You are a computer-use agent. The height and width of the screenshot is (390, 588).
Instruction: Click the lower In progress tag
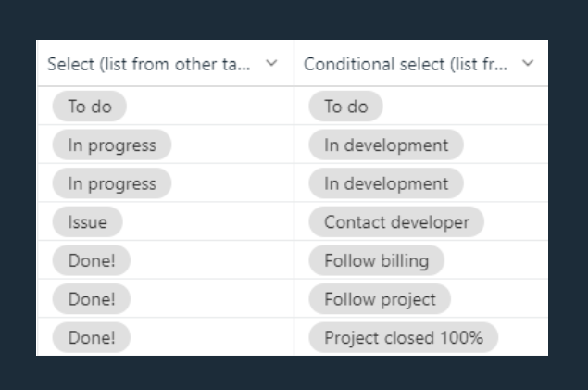pyautogui.click(x=112, y=183)
